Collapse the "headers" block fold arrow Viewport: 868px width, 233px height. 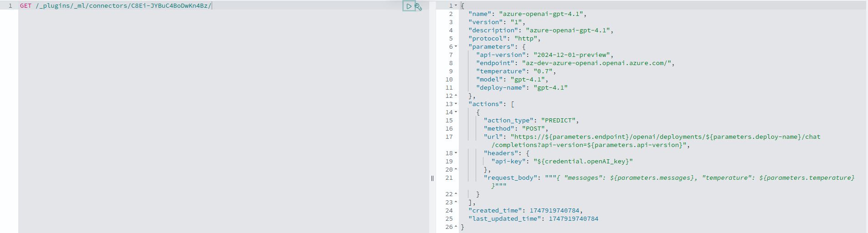click(x=456, y=153)
